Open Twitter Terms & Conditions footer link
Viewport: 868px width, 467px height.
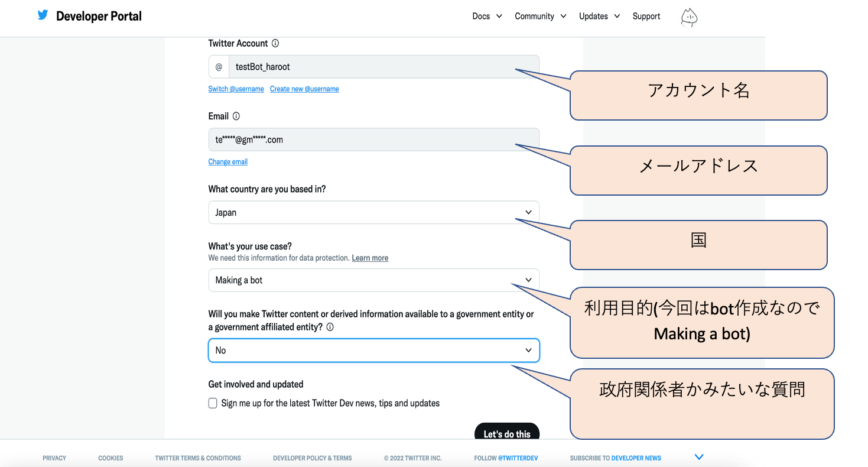[198, 458]
